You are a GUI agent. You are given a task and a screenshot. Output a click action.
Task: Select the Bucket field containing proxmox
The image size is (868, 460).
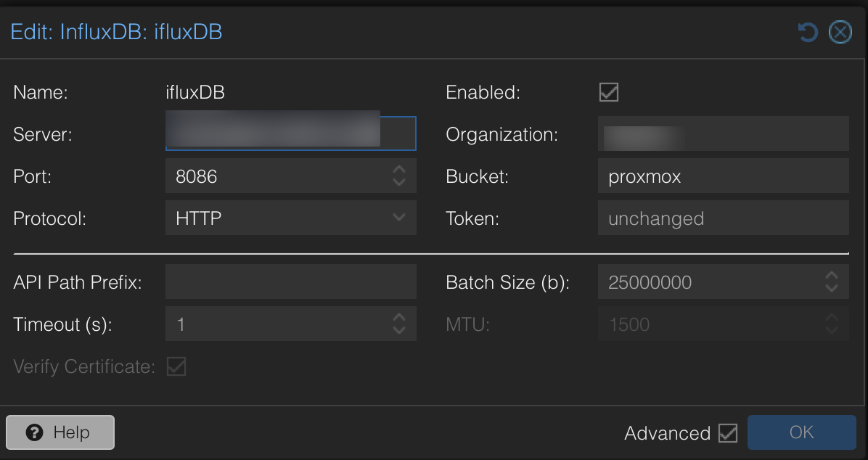click(x=722, y=176)
